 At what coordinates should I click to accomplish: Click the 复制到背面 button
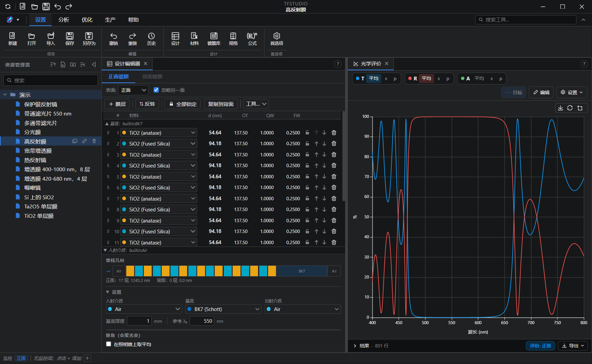[221, 104]
